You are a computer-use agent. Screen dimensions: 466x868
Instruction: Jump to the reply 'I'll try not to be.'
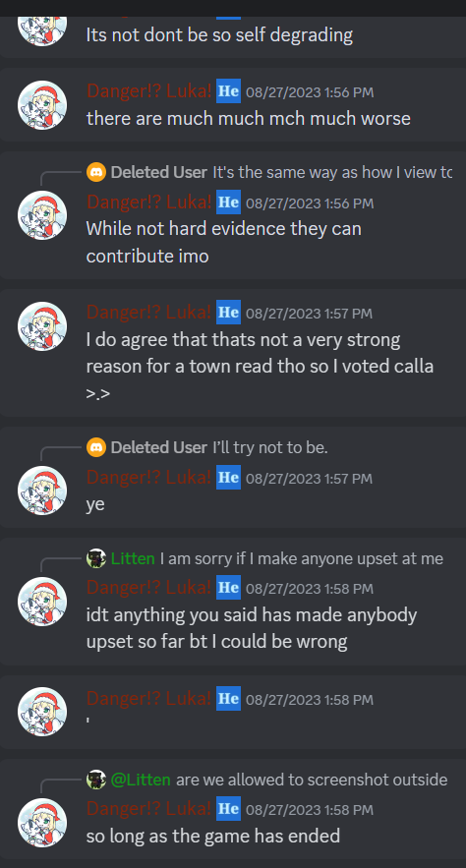[x=270, y=447]
